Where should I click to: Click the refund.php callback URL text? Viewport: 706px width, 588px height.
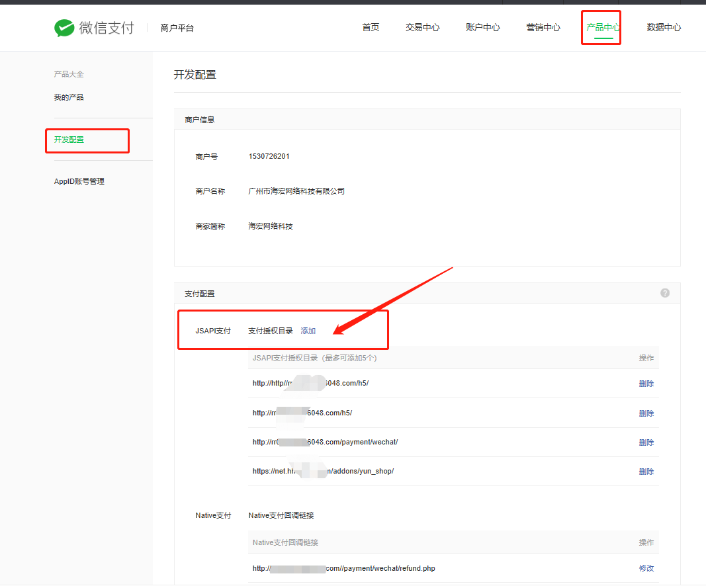(343, 568)
